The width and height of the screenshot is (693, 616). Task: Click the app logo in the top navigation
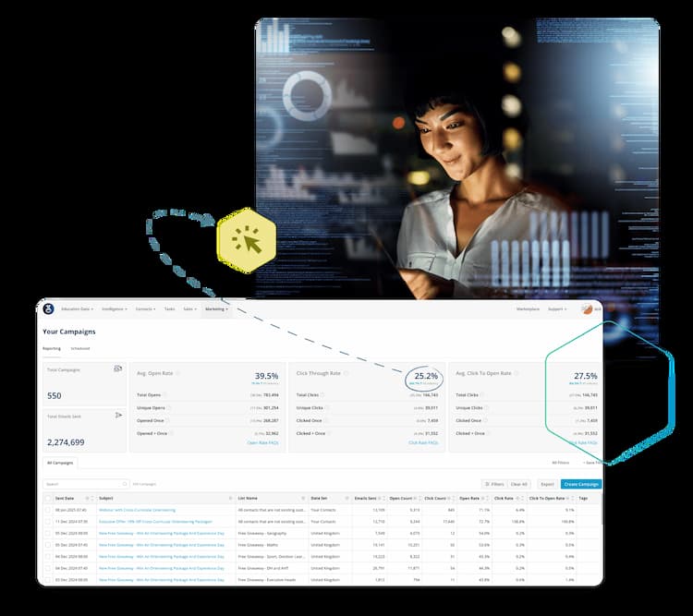pos(48,308)
